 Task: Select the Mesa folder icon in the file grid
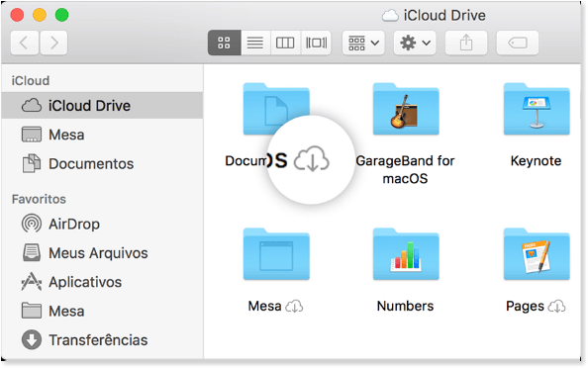276,254
